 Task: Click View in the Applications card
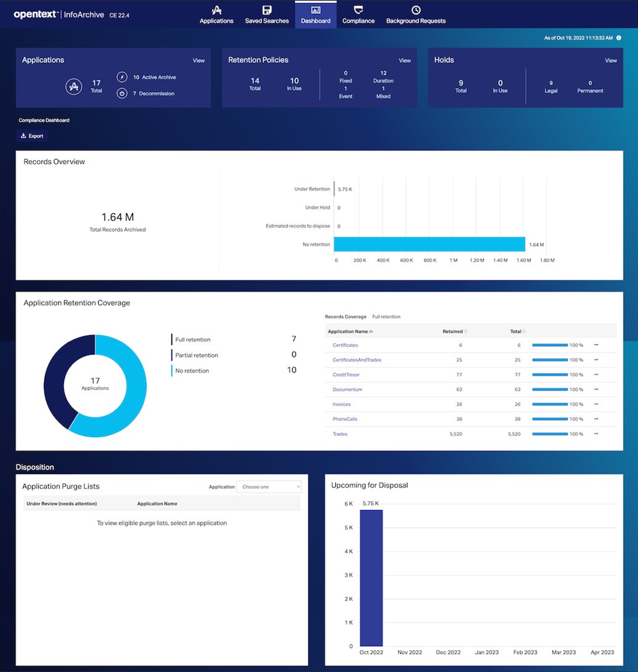(199, 61)
